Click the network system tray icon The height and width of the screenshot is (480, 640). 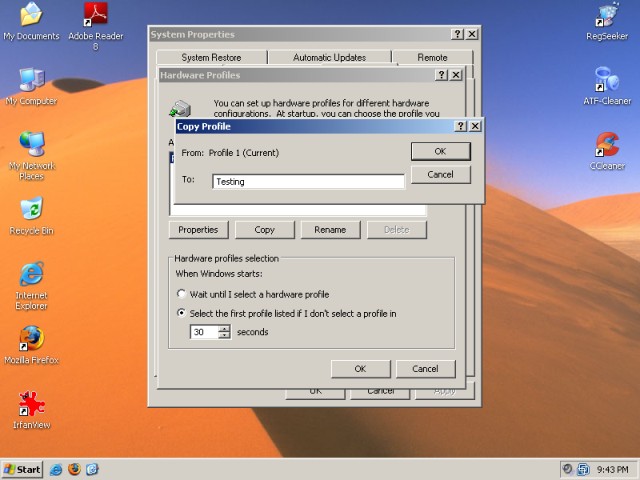(583, 469)
